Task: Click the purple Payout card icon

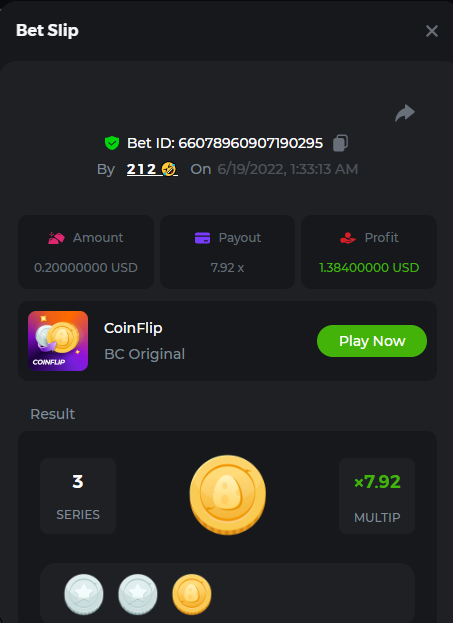Action: [x=203, y=238]
